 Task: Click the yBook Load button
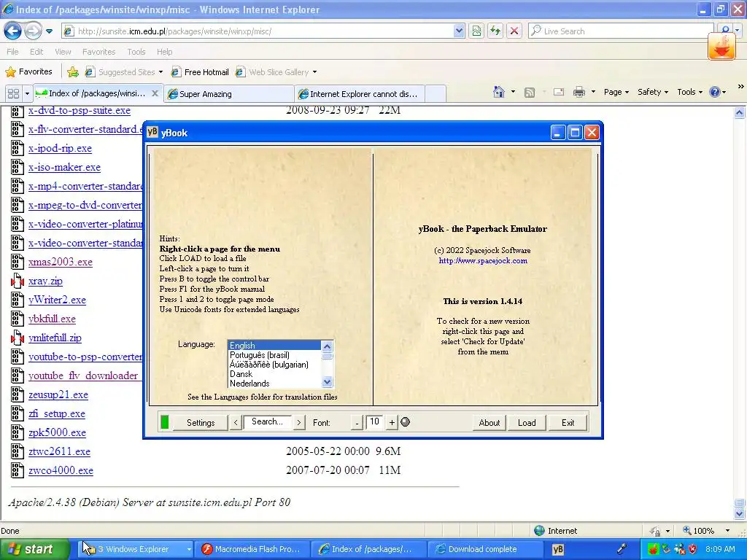527,422
